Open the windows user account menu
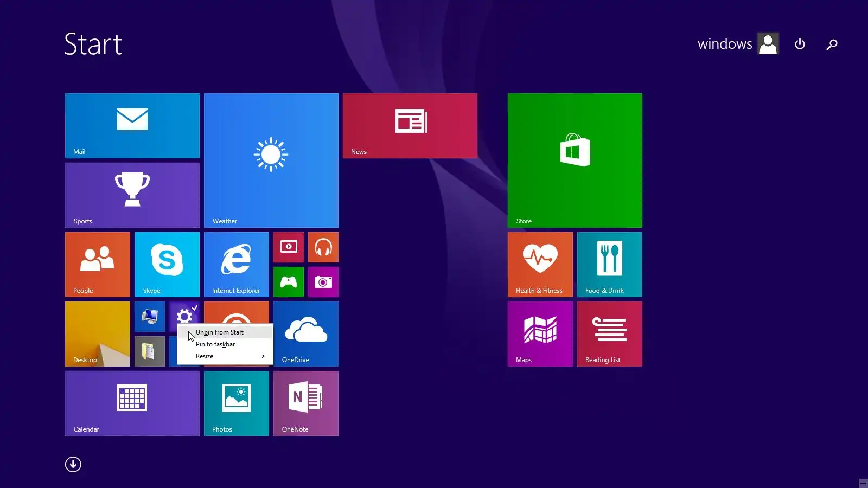Screen dimensions: 868x488 click(x=738, y=44)
